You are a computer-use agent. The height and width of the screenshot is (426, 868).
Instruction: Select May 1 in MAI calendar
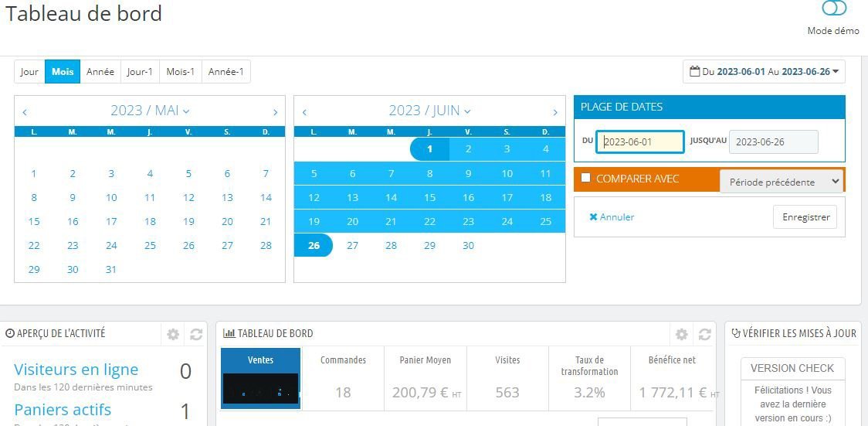pos(34,174)
